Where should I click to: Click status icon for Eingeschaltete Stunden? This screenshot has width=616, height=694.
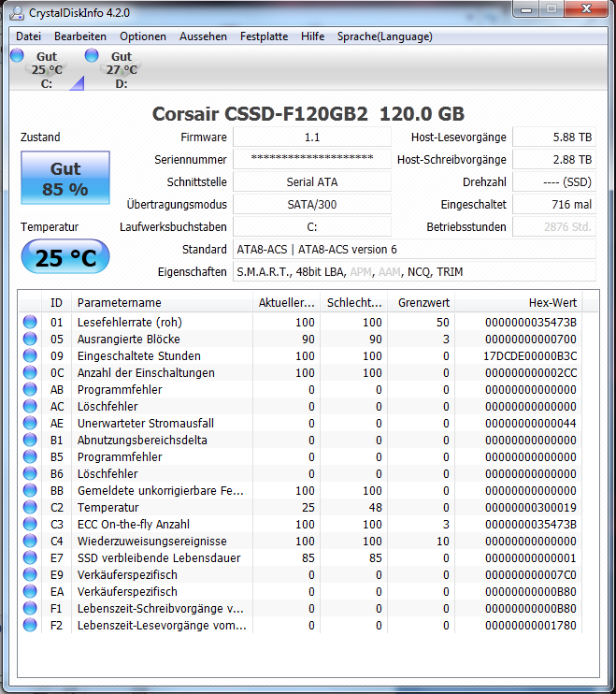(x=30, y=355)
